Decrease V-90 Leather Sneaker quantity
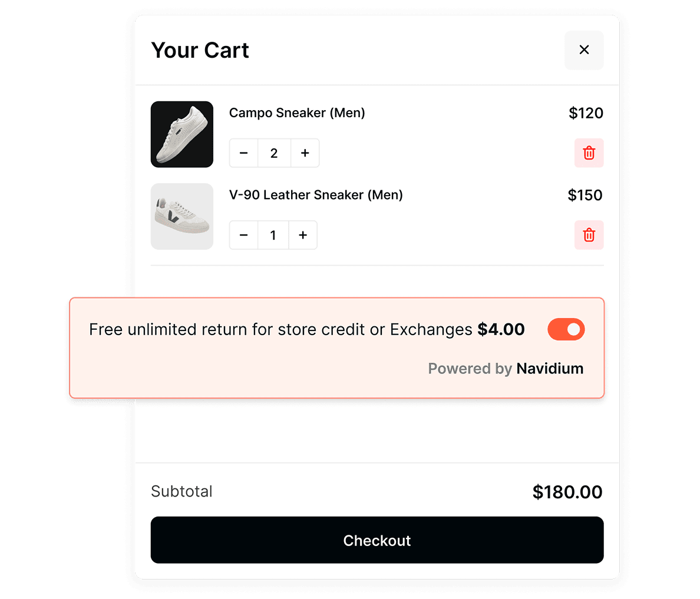 tap(244, 235)
